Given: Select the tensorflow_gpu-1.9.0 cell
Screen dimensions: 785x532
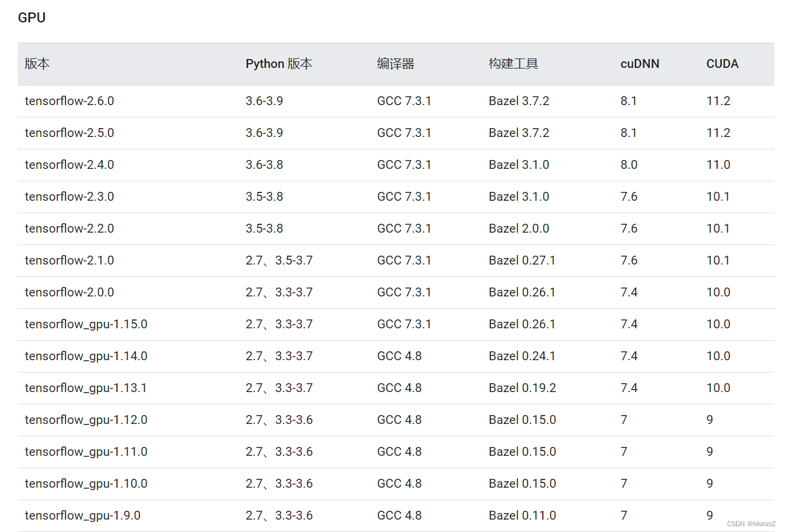Looking at the screenshot, I should [83, 515].
